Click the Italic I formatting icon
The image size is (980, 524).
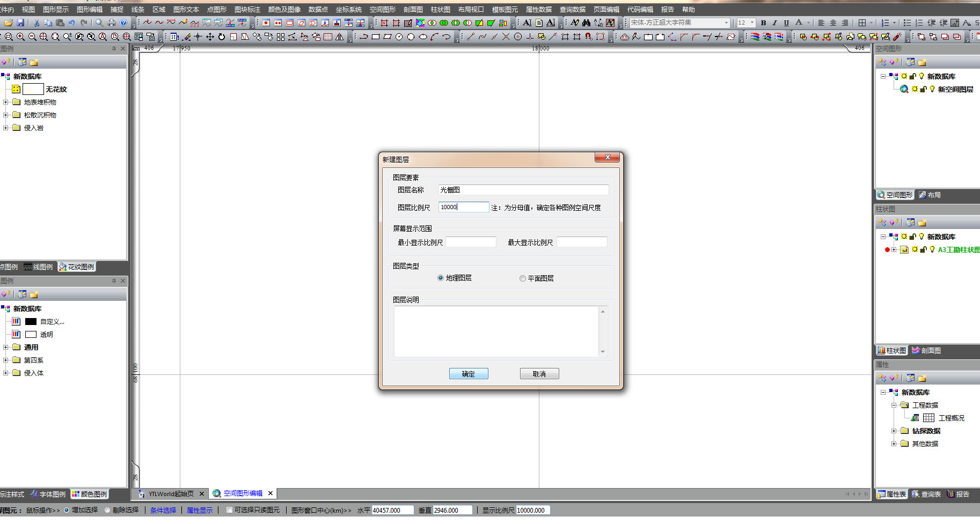coord(775,23)
